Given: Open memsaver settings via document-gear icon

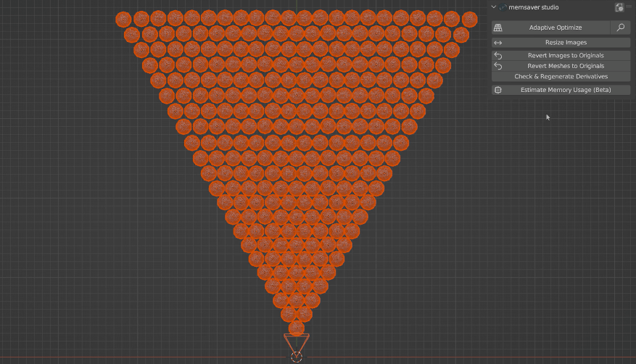Looking at the screenshot, I should click(x=619, y=7).
